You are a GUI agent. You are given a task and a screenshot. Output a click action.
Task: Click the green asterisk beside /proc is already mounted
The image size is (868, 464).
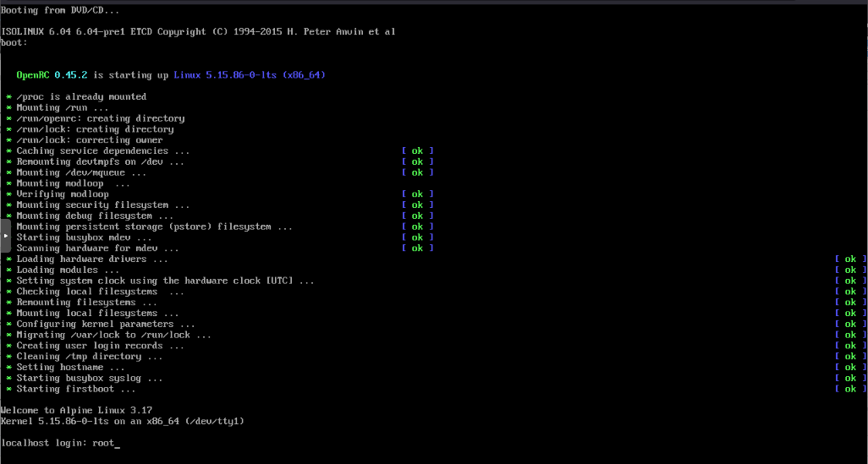(x=8, y=97)
